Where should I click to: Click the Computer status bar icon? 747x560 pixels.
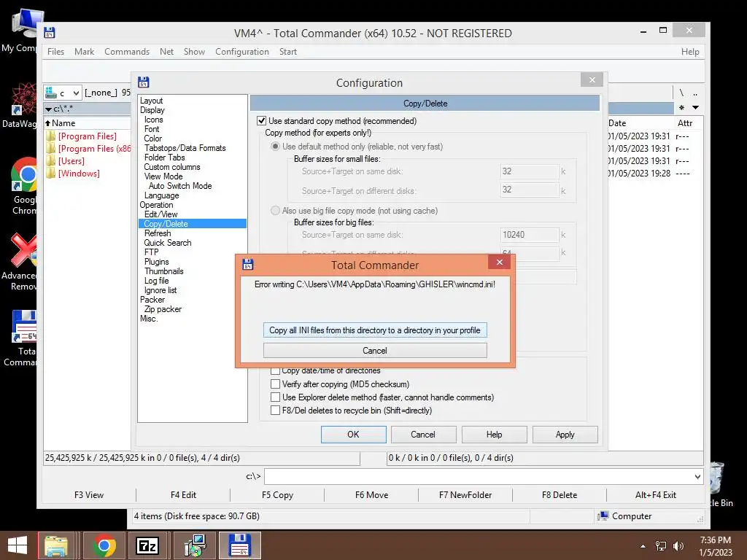(603, 516)
